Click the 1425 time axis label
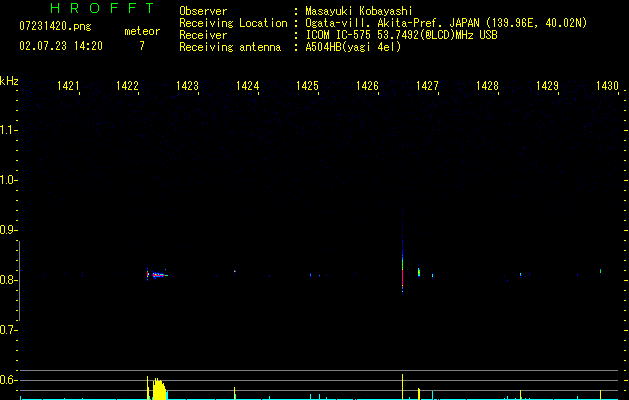The width and height of the screenshot is (629, 400). point(307,86)
